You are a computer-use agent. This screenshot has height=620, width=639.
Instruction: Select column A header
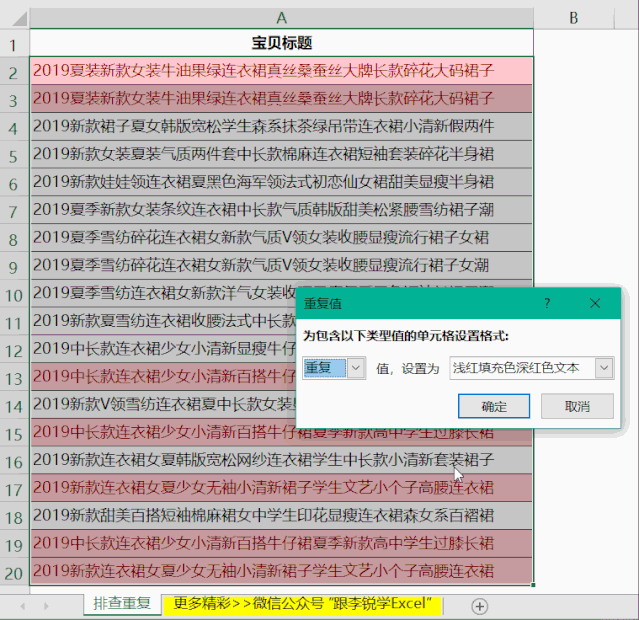tap(282, 18)
